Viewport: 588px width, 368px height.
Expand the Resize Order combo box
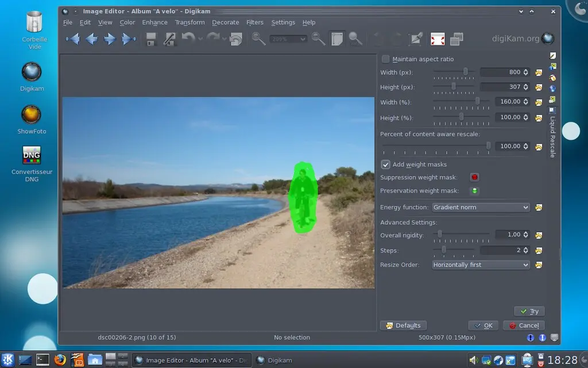pos(480,265)
